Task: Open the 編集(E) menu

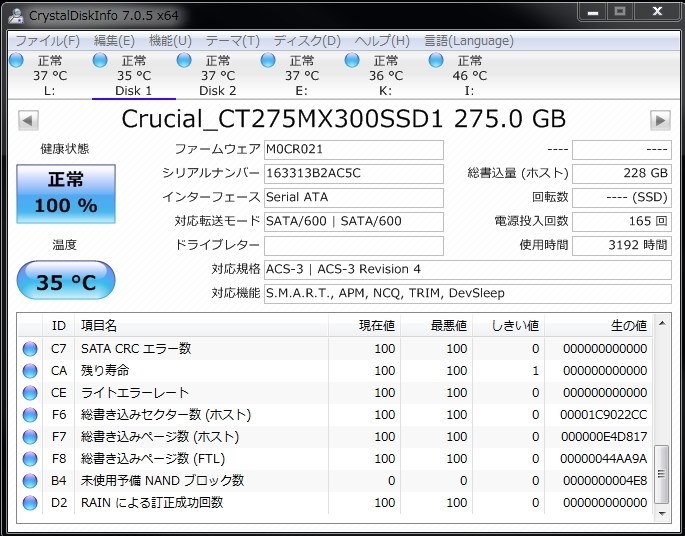Action: coord(114,41)
